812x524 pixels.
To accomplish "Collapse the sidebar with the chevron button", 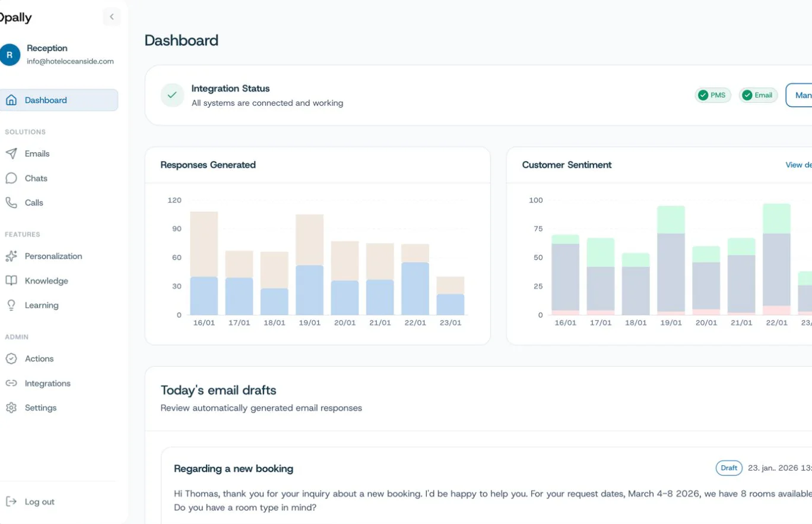I will [112, 17].
